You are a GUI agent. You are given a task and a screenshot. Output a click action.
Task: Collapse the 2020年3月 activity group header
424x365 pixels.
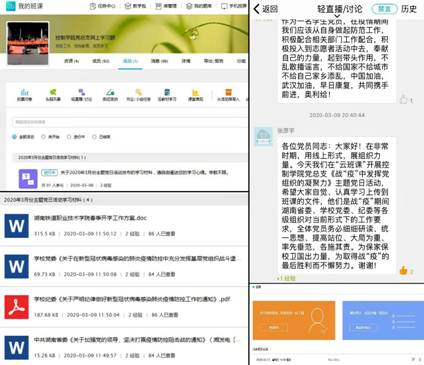coord(129,157)
